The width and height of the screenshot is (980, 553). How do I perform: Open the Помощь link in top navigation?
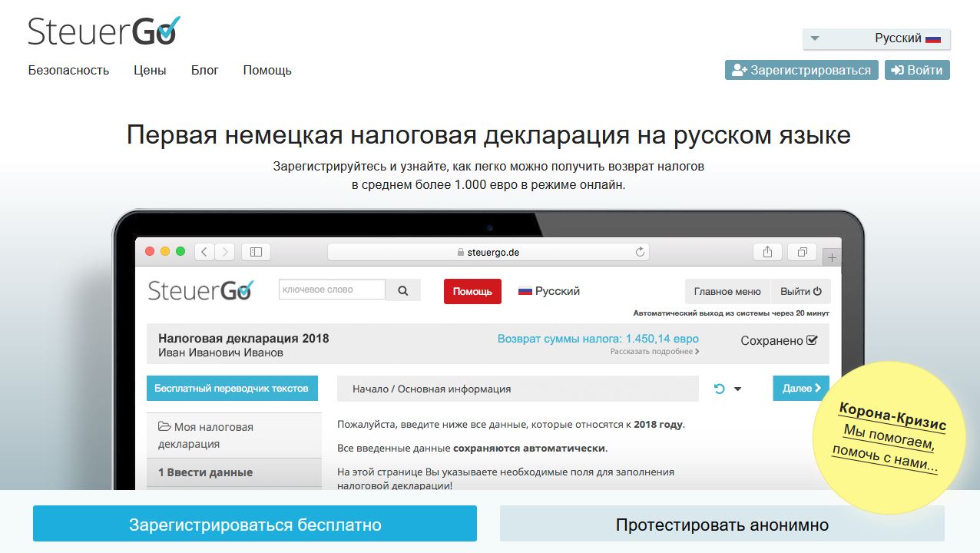pos(267,70)
